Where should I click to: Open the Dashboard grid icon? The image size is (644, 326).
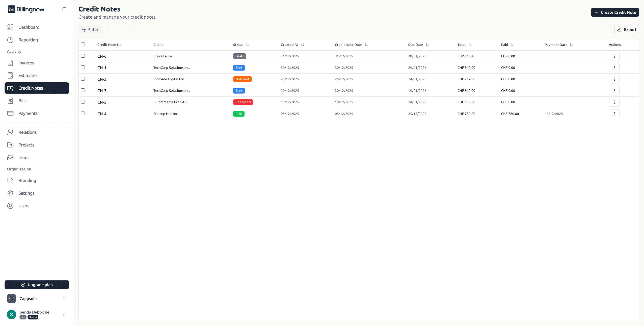click(x=10, y=27)
